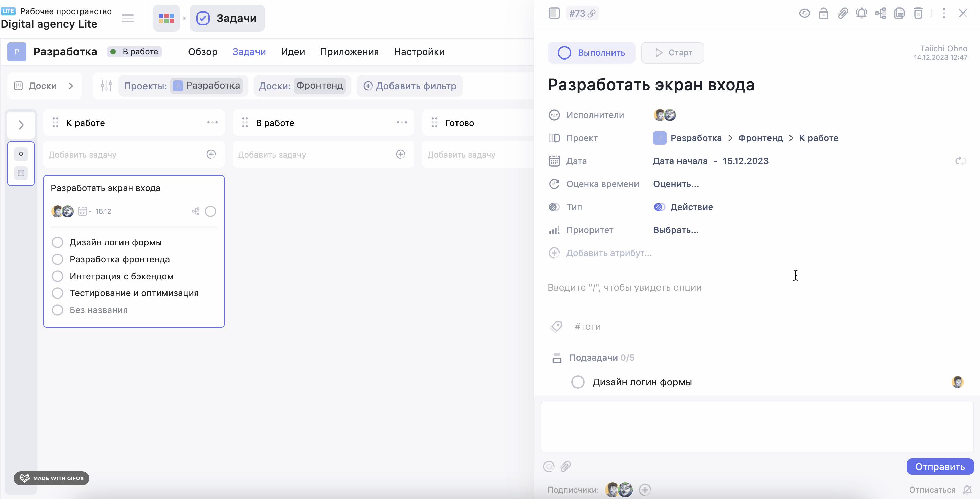This screenshot has height=499, width=980.
Task: Open the В работе project status badge
Action: tap(134, 52)
